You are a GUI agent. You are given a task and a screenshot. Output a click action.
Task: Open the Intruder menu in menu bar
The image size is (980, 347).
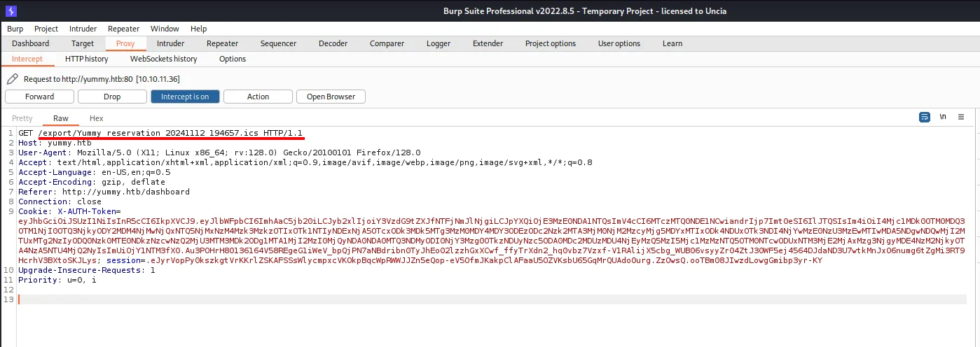(83, 29)
